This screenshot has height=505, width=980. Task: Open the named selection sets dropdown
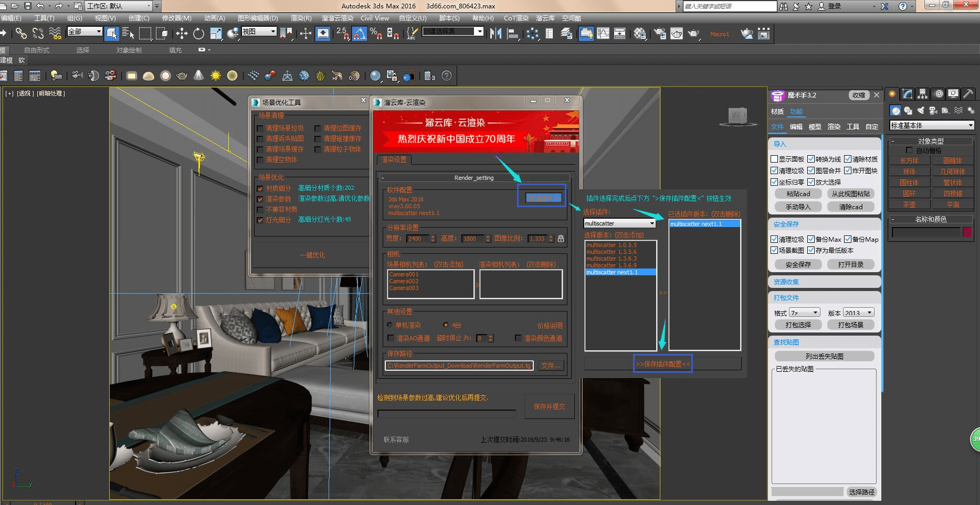pyautogui.click(x=453, y=31)
